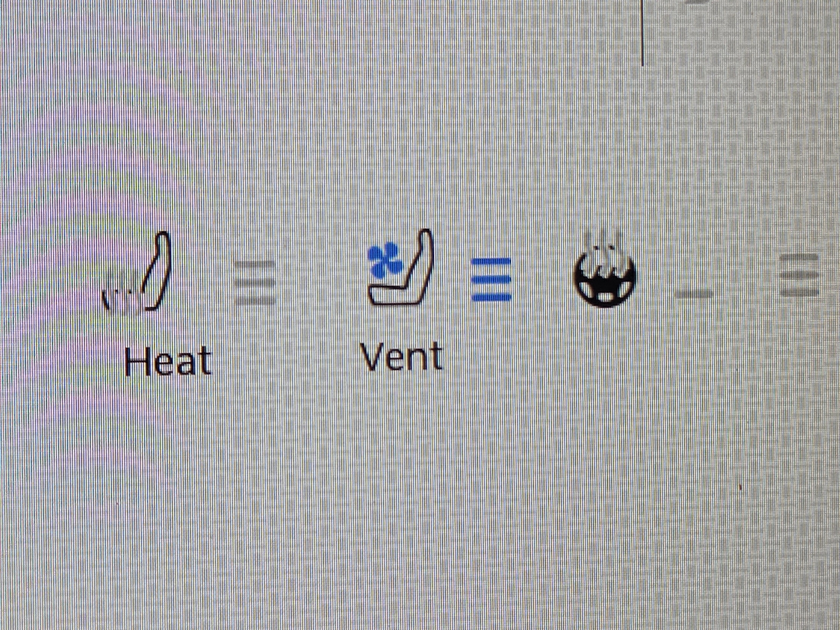Toggle the gray seat heat level bars
Image resolution: width=840 pixels, height=630 pixels.
[x=255, y=282]
